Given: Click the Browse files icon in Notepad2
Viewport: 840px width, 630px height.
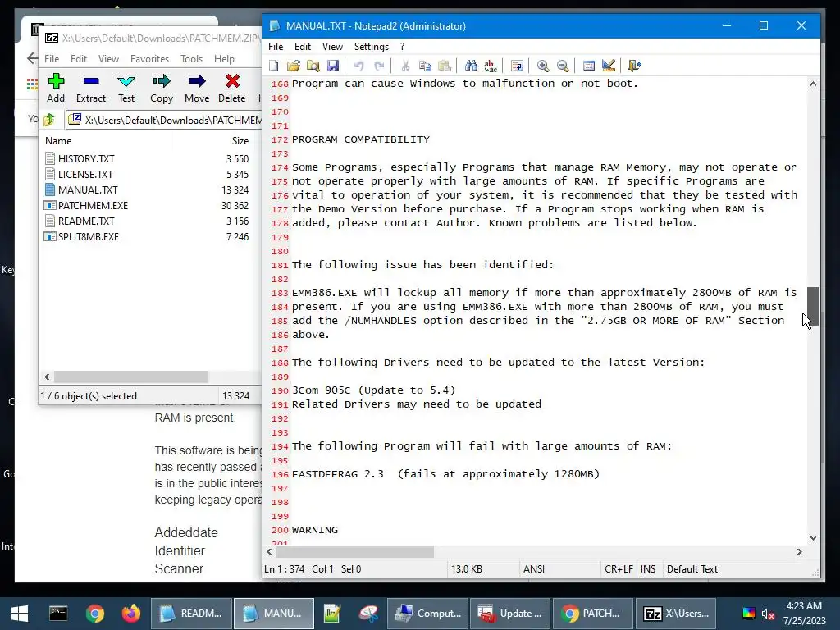Looking at the screenshot, I should point(313,66).
